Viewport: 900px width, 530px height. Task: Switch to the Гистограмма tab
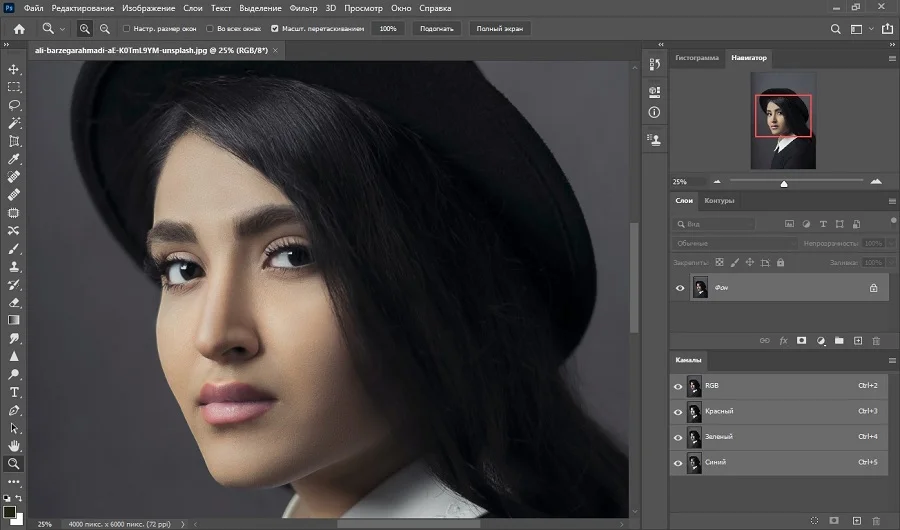coord(696,58)
